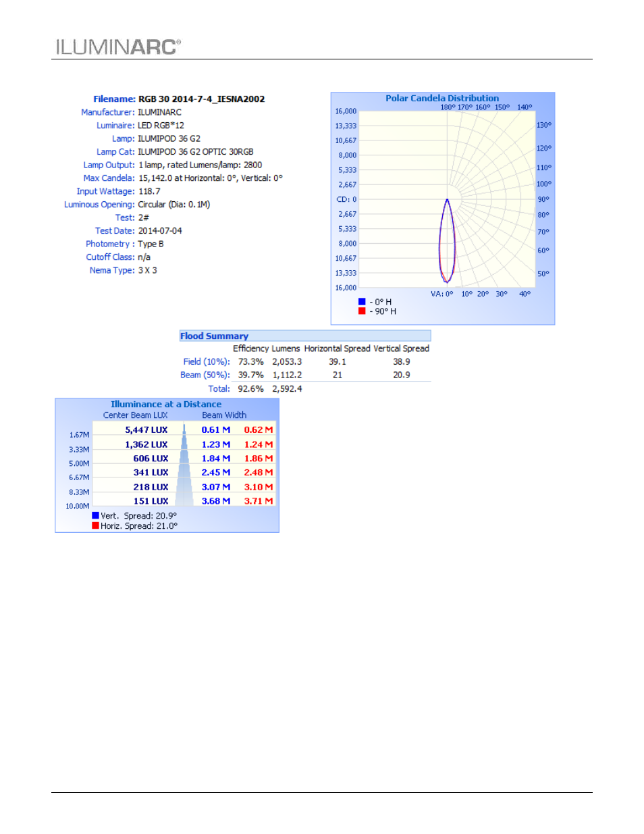Click the Beam Width column header
644x834 pixels.
(x=224, y=415)
